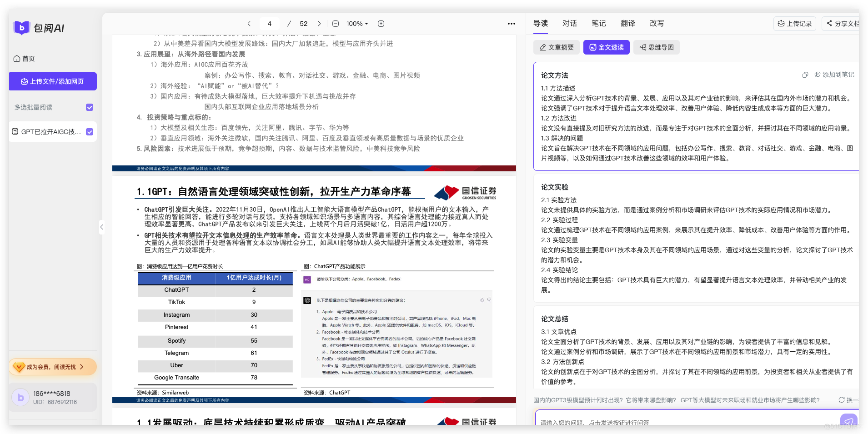Click 添加到笔记 for 论文方法
This screenshot has width=868, height=434.
(834, 75)
